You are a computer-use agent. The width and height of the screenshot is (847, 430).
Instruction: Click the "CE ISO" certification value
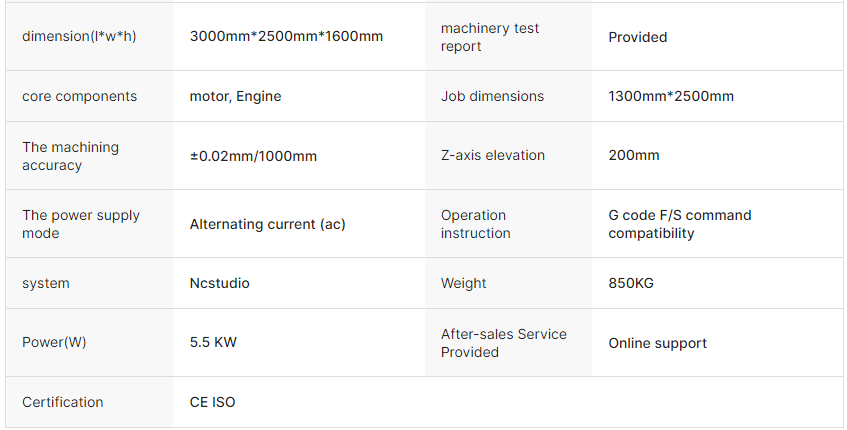pos(212,402)
